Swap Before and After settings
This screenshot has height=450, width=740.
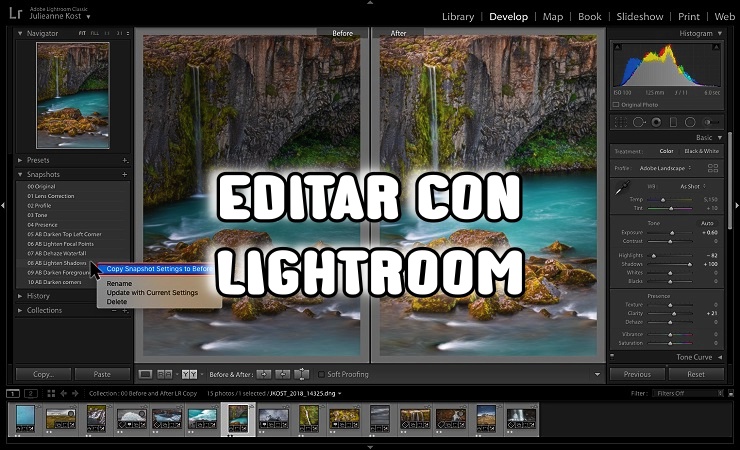coord(302,374)
